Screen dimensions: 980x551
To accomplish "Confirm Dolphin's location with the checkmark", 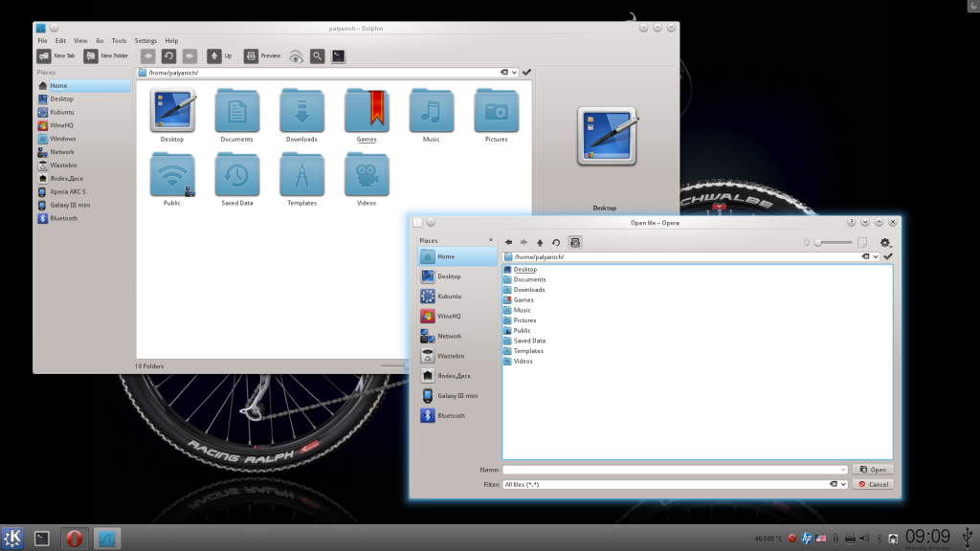I will pos(527,73).
